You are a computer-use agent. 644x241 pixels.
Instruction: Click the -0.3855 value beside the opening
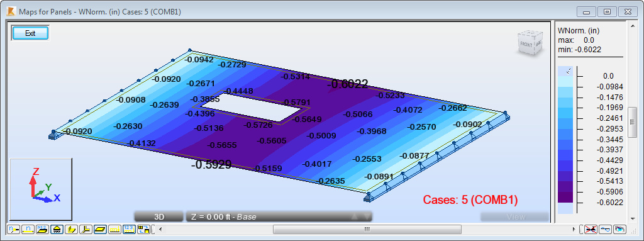coord(206,99)
